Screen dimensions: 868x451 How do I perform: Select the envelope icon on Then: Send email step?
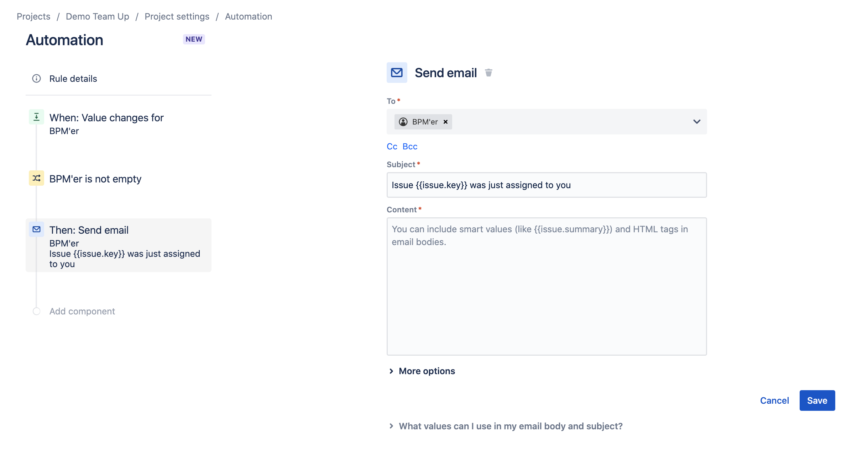tap(36, 230)
